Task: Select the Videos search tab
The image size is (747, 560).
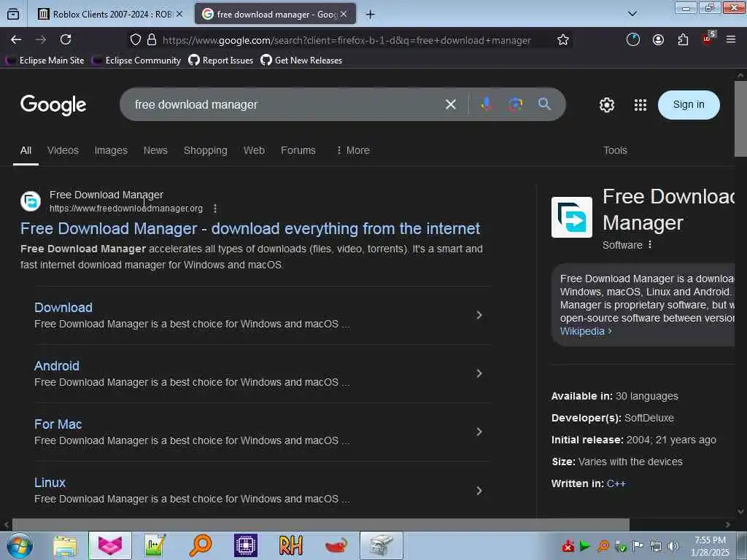Action: (63, 150)
